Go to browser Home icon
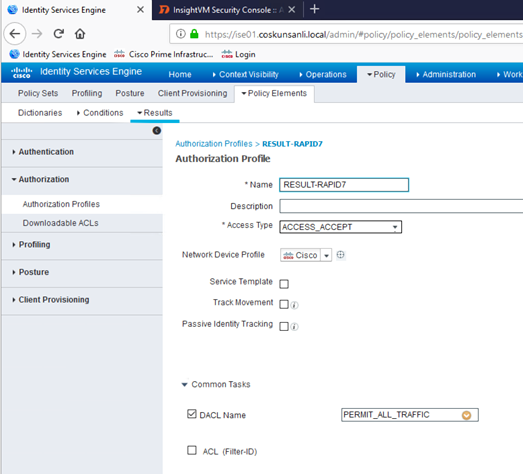This screenshot has height=474, width=523. click(80, 34)
